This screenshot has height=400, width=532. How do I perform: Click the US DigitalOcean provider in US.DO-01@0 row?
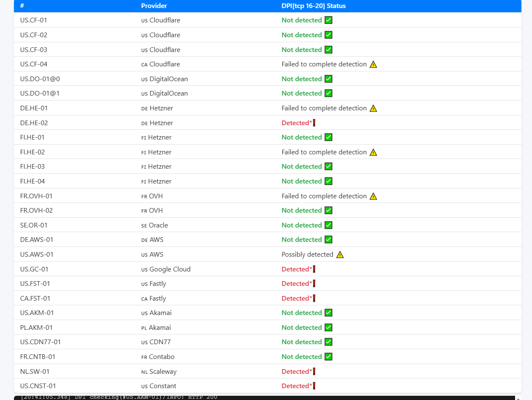coord(165,79)
